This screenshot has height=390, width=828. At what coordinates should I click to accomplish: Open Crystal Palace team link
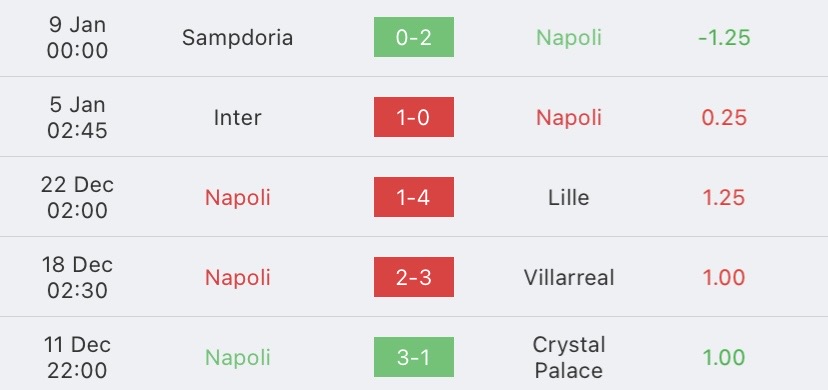pos(569,358)
